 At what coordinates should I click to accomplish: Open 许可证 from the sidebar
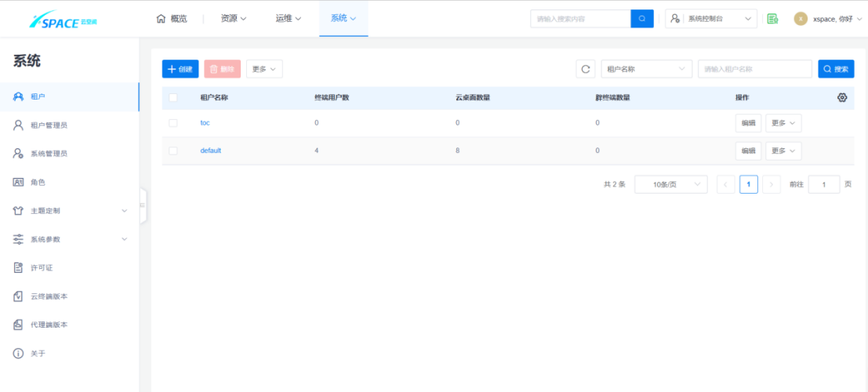click(x=42, y=268)
